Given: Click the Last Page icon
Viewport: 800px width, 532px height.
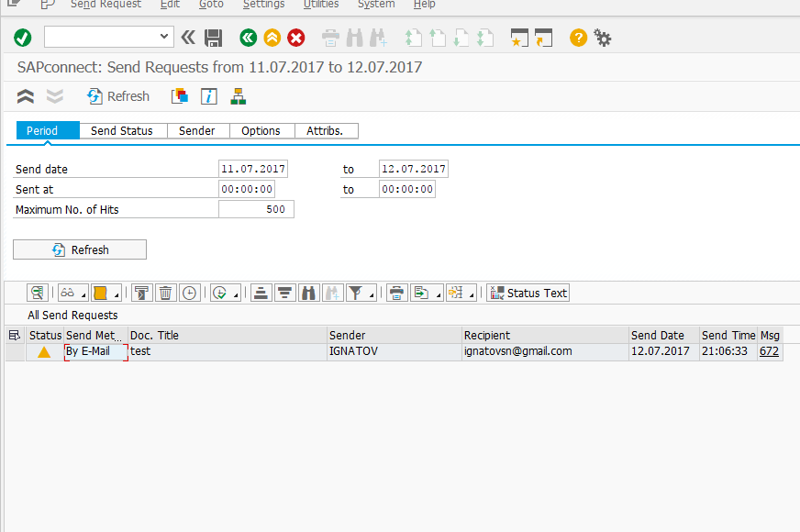Looking at the screenshot, I should click(484, 38).
